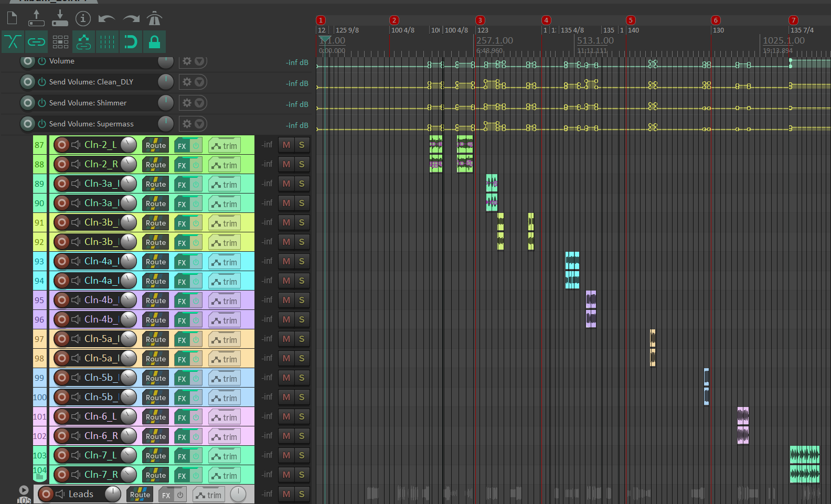The image size is (831, 504).
Task: Toggle the auto-crossfade toolbar icon
Action: [x=13, y=42]
